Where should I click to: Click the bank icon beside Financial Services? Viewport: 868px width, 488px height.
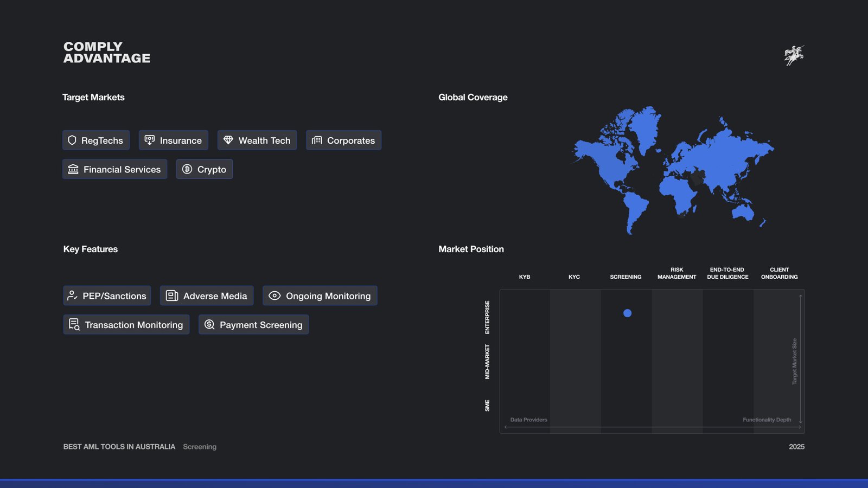(73, 169)
